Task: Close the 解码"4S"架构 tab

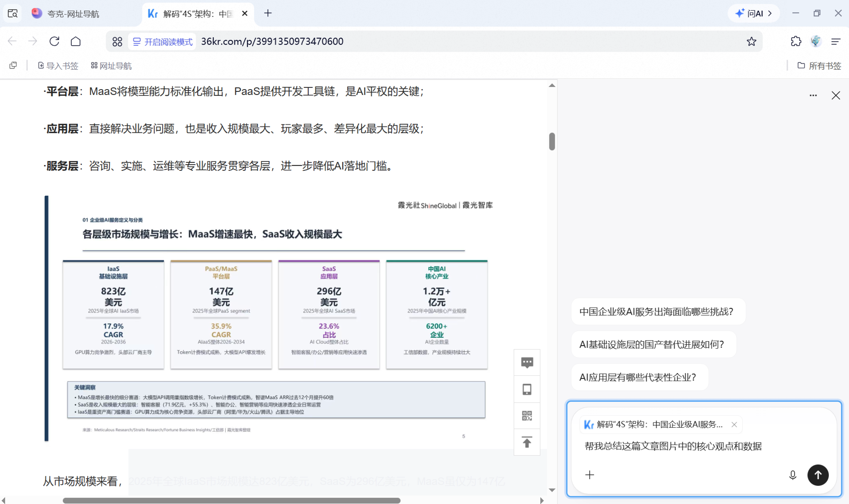Action: [x=245, y=13]
